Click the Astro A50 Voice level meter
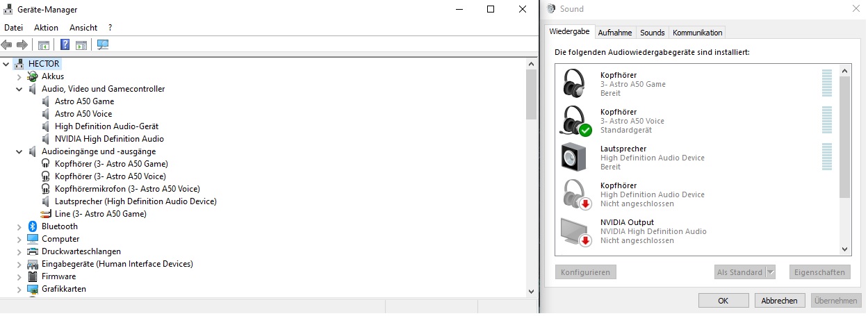The height and width of the screenshot is (316, 868). pyautogui.click(x=827, y=120)
